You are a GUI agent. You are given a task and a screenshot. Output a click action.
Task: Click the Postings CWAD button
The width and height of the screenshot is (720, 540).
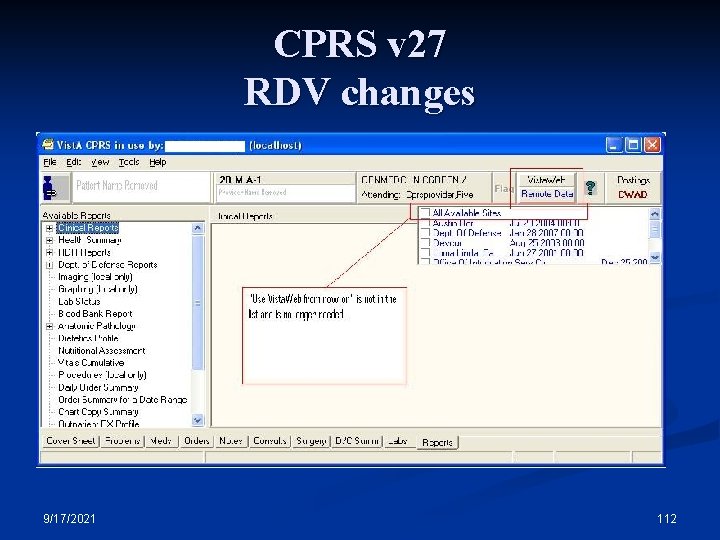[633, 187]
